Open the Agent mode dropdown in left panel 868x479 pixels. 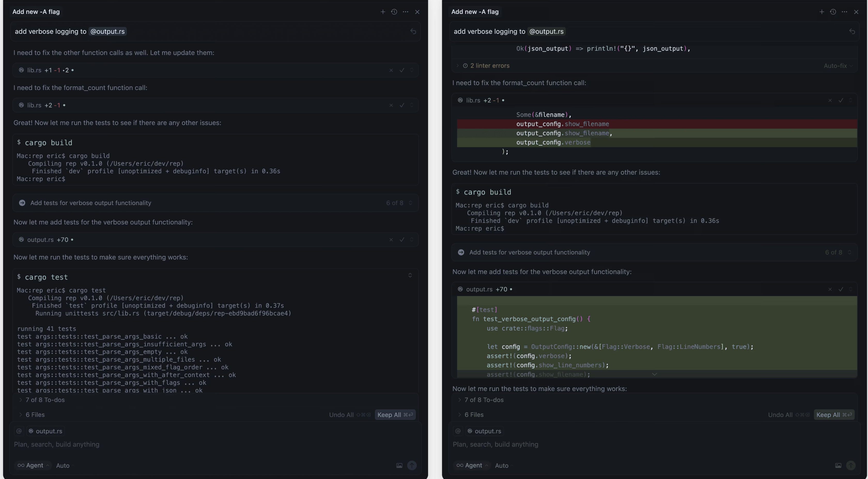pos(34,466)
